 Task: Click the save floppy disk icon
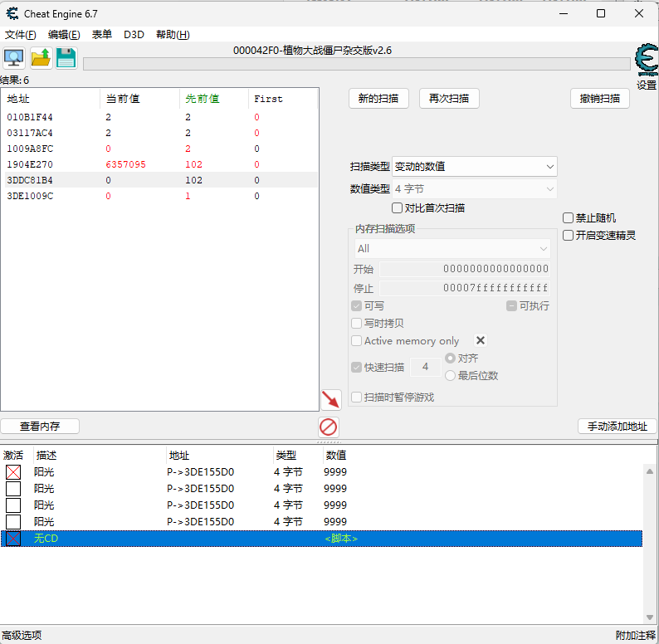point(66,57)
